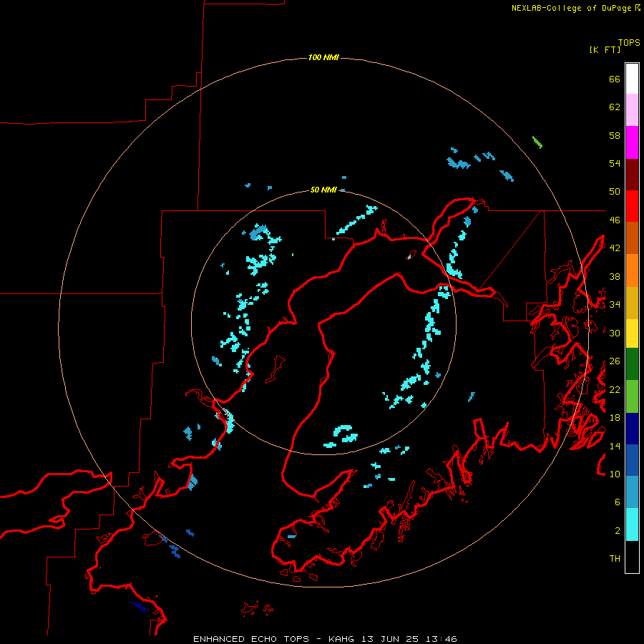Click the "NEXLAB-College of DuPage" credit text
This screenshot has height=644, width=644.
pos(571,8)
